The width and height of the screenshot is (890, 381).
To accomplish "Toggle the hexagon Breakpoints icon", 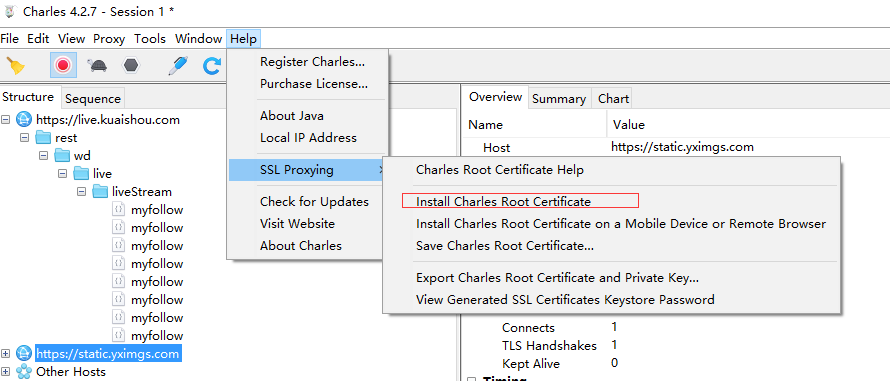I will [131, 66].
